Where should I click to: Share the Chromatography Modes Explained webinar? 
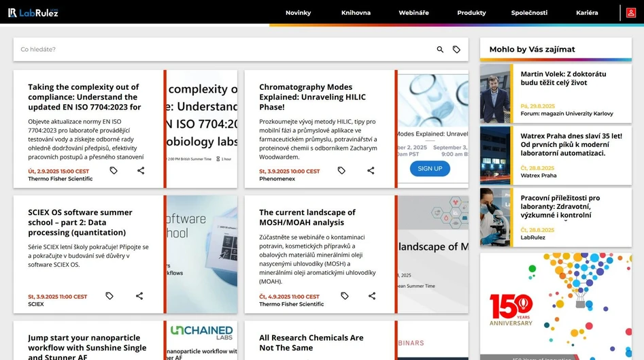pos(371,170)
